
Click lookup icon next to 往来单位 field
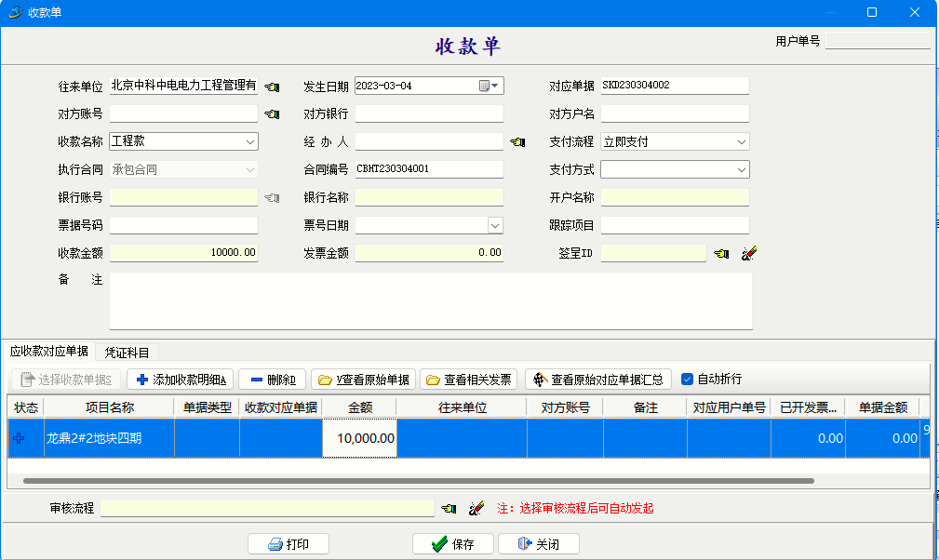tap(271, 87)
